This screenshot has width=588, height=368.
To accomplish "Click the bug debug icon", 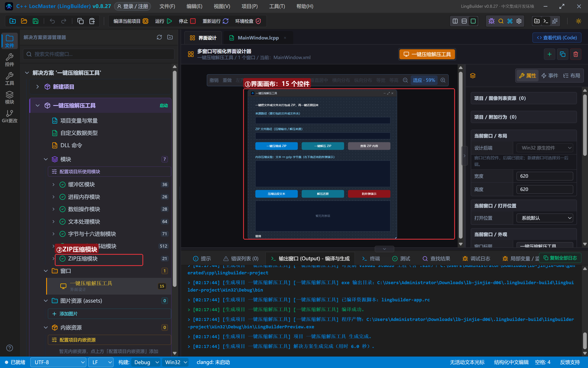I will point(491,21).
